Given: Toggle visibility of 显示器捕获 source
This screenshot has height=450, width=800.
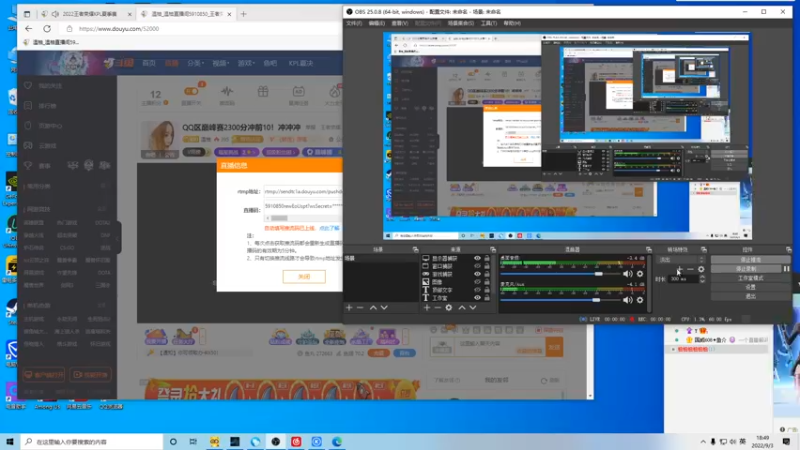Looking at the screenshot, I should (477, 258).
